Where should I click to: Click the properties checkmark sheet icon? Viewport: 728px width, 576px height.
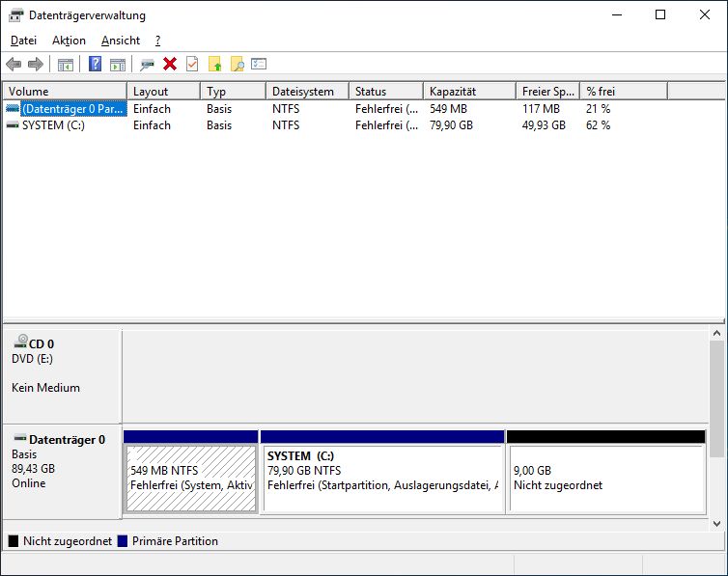(x=192, y=64)
